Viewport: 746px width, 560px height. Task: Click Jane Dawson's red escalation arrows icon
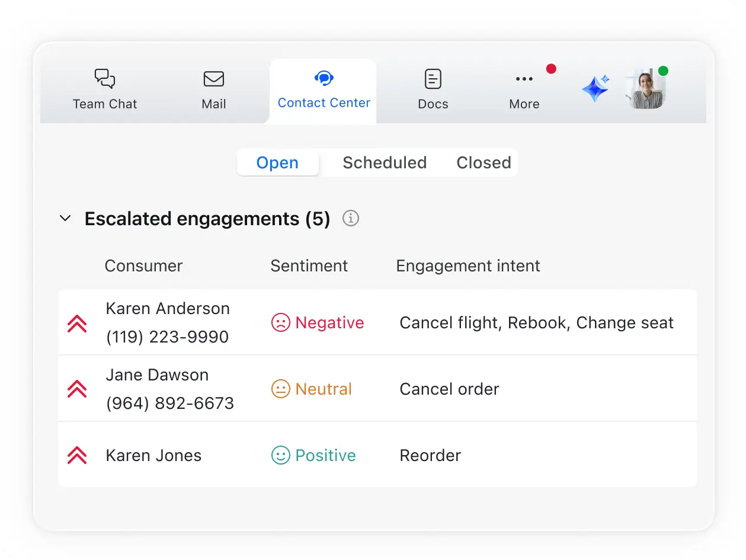(77, 389)
